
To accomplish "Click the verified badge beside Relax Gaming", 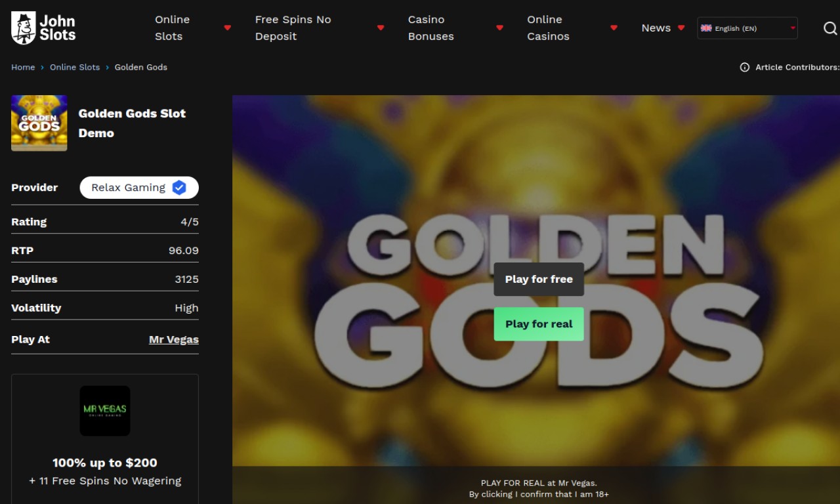I will (179, 188).
